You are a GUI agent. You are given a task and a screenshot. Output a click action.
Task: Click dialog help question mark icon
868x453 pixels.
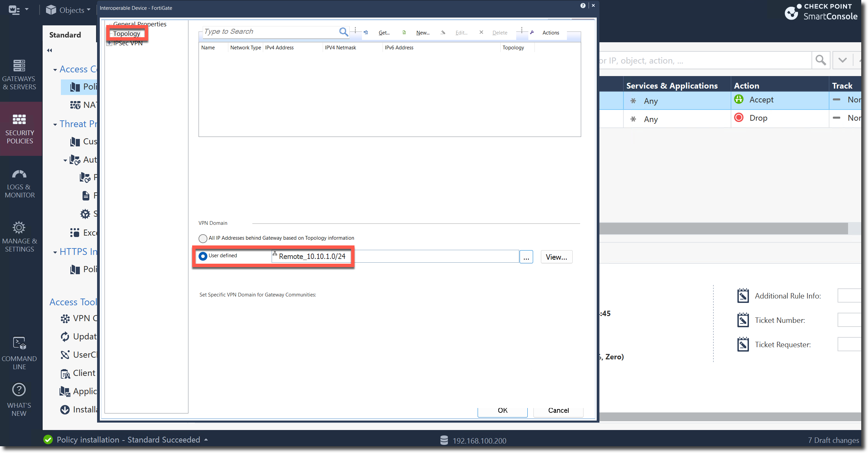click(x=583, y=5)
